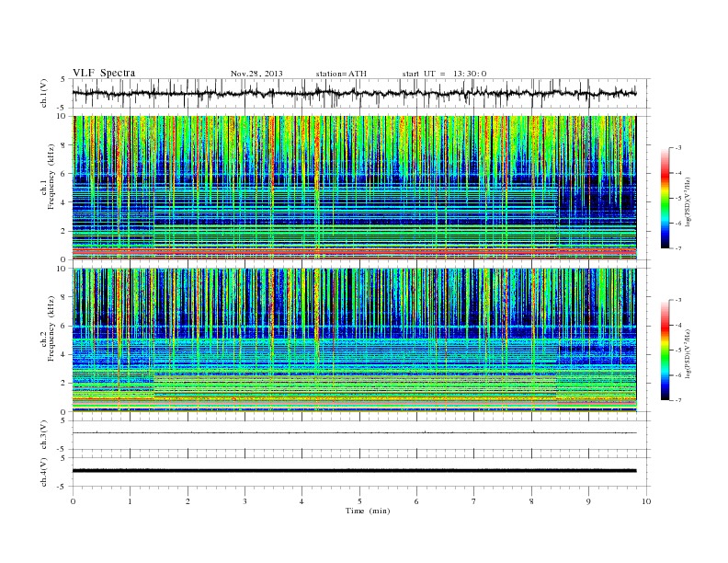Screen dimensions: 728x563
Task: Click the ch.2 spectrogram panel
Action: [354, 340]
